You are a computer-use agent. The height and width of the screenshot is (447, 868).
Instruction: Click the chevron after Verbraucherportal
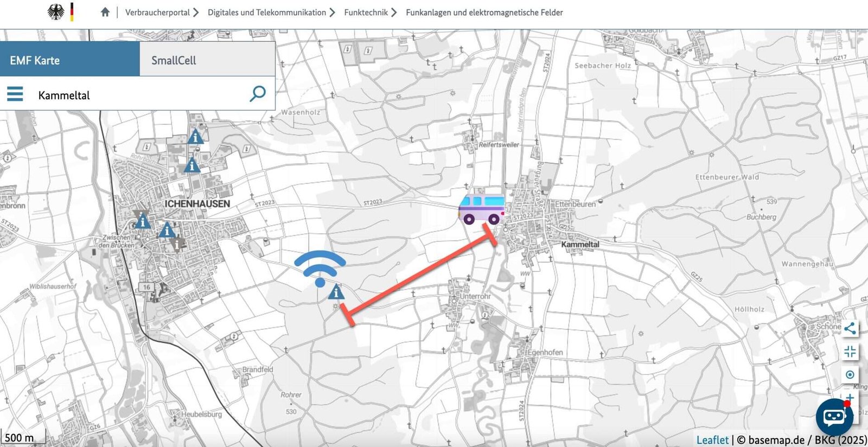(x=196, y=12)
